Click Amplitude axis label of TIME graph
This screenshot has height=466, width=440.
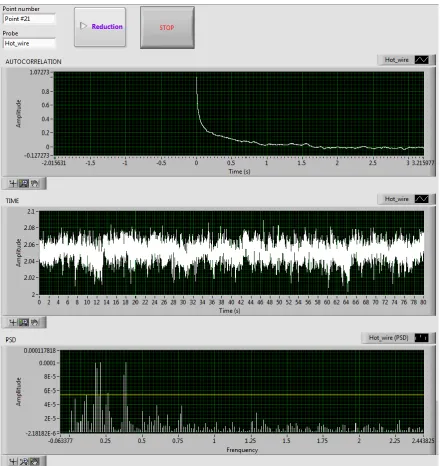pyautogui.click(x=19, y=253)
